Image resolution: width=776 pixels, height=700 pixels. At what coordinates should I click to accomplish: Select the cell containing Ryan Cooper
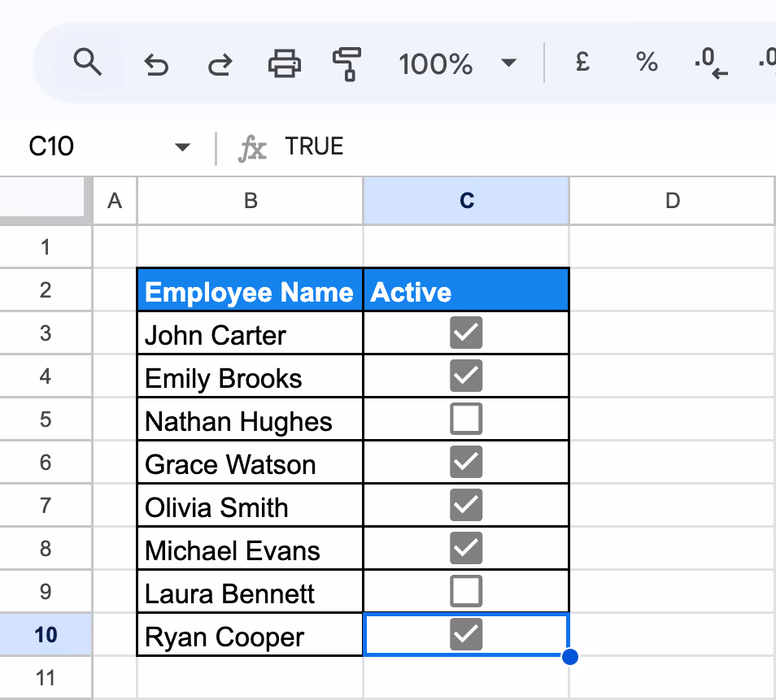tap(249, 636)
